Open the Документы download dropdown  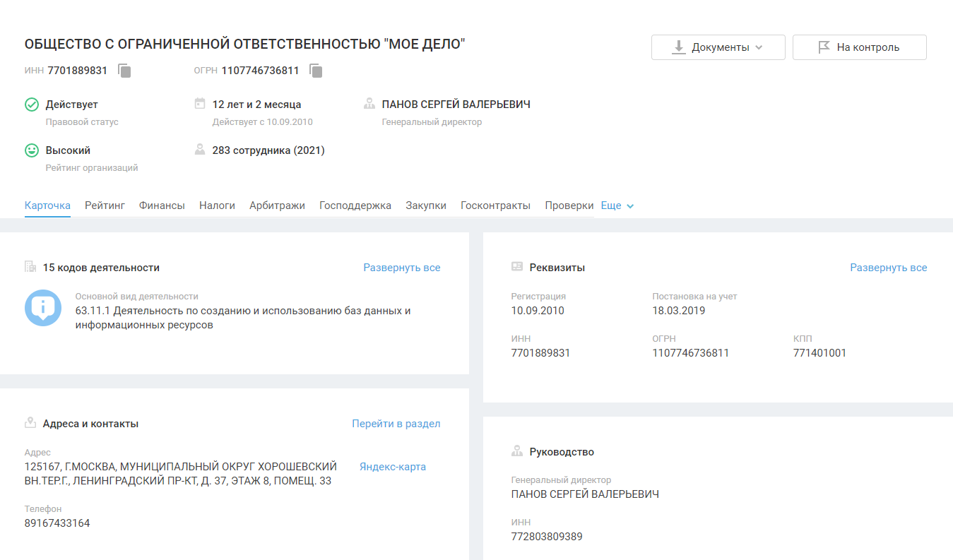click(x=718, y=47)
